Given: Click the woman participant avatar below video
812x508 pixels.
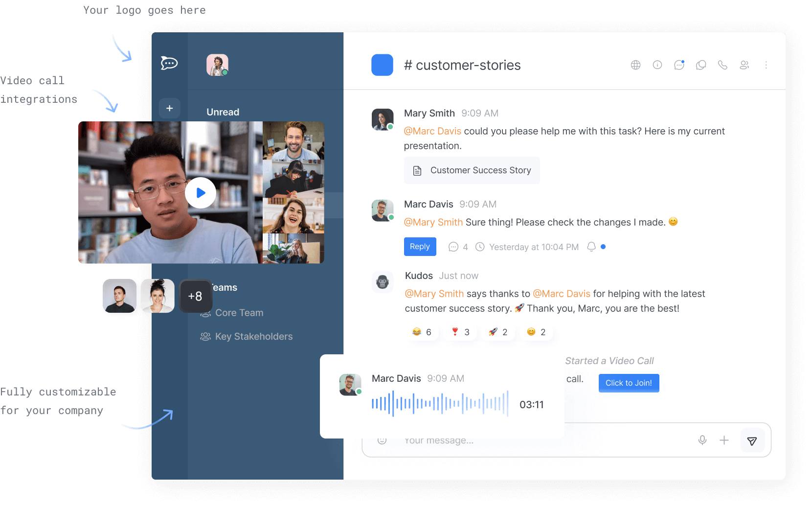Looking at the screenshot, I should pos(158,296).
